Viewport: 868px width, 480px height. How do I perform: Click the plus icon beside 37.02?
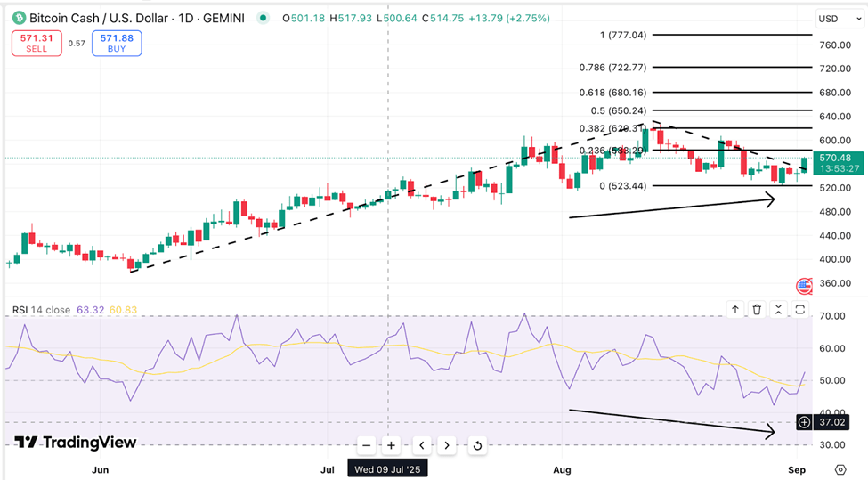pyautogui.click(x=804, y=422)
